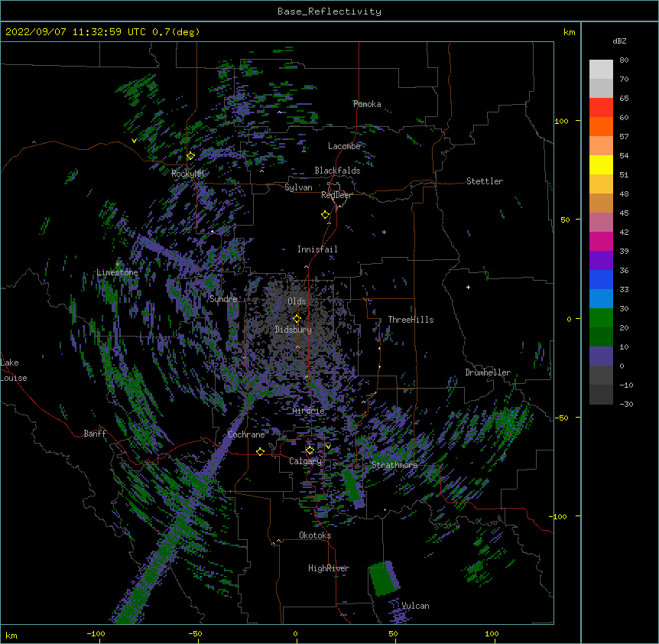Select the pink 45 dBZ legend swatch

(x=601, y=223)
